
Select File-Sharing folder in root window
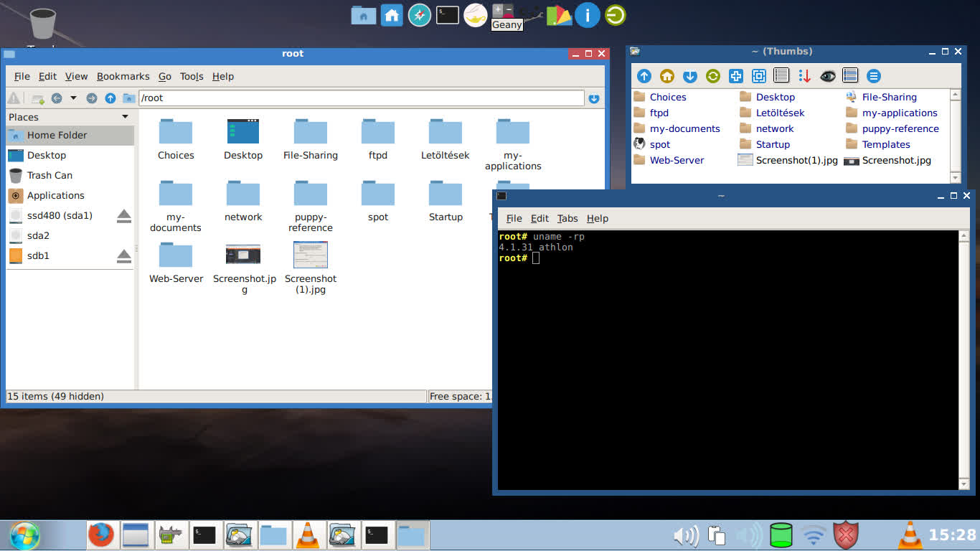(311, 139)
